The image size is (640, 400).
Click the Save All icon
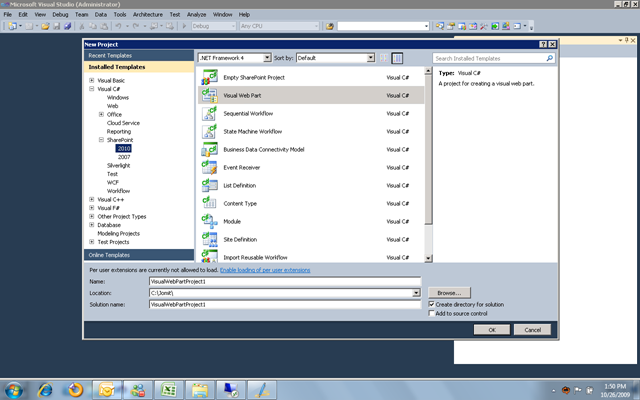tap(68, 26)
